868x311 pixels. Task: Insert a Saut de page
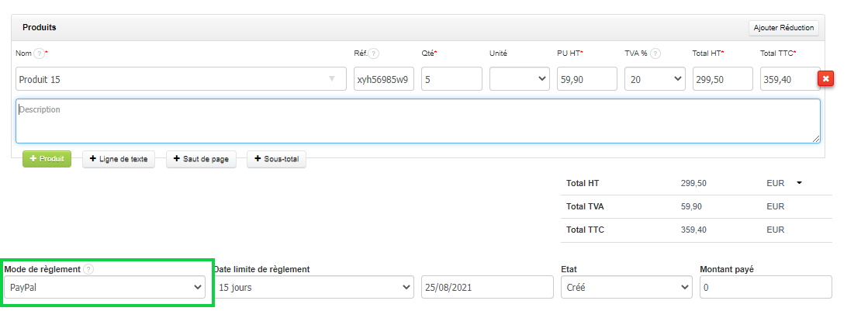(x=200, y=159)
